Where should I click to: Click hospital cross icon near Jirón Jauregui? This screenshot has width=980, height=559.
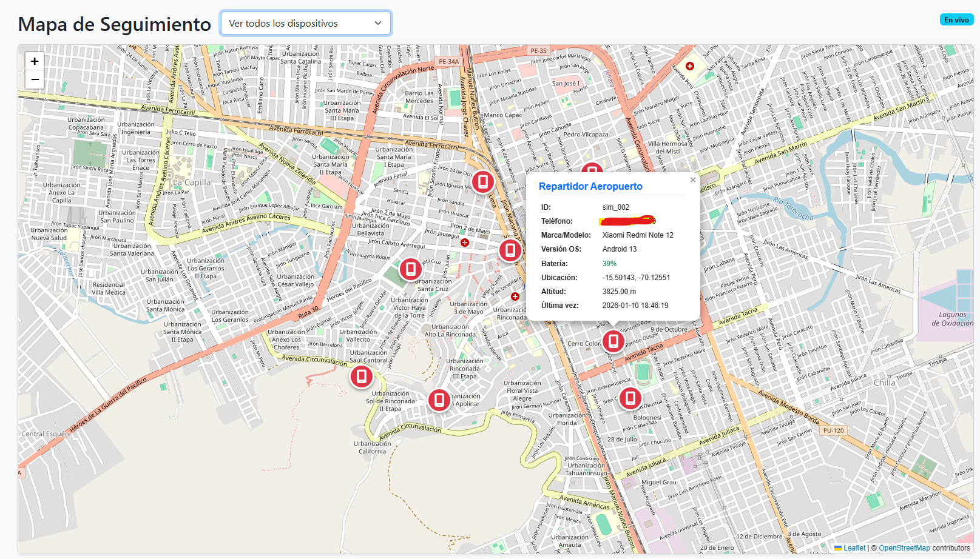pyautogui.click(x=465, y=243)
